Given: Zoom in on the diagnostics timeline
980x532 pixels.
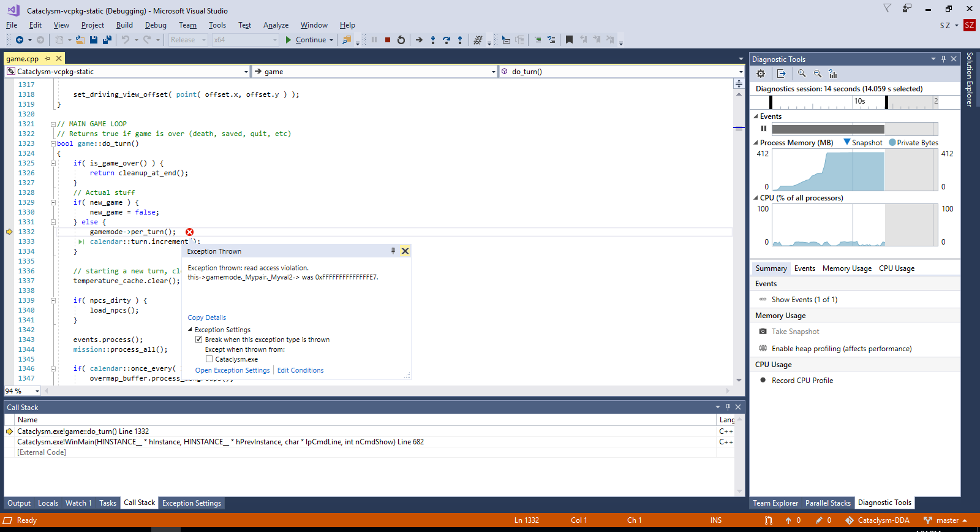Looking at the screenshot, I should 802,74.
